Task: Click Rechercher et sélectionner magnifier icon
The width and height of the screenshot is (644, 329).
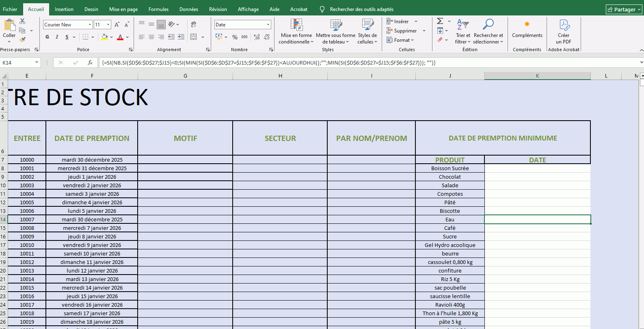Action: (488, 25)
